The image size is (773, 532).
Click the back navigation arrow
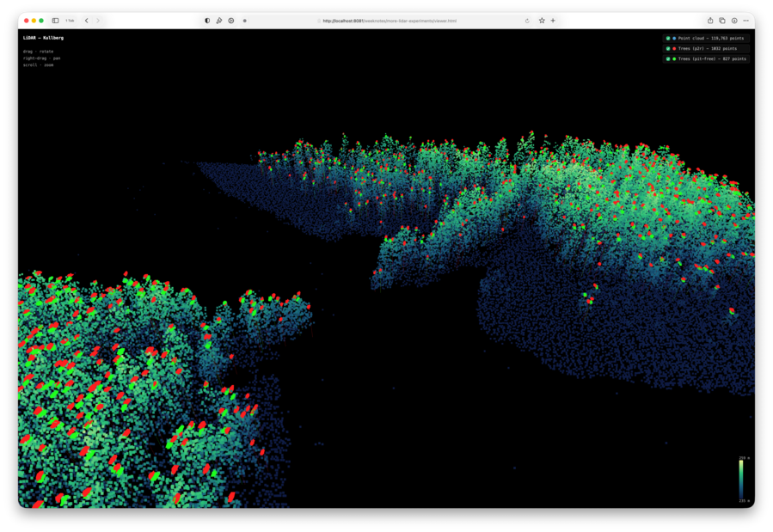(86, 20)
